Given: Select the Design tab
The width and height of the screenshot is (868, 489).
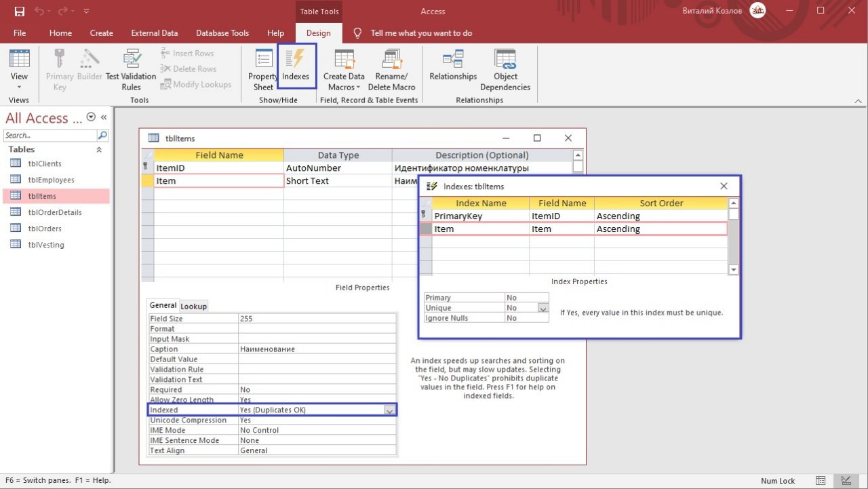Looking at the screenshot, I should point(318,33).
